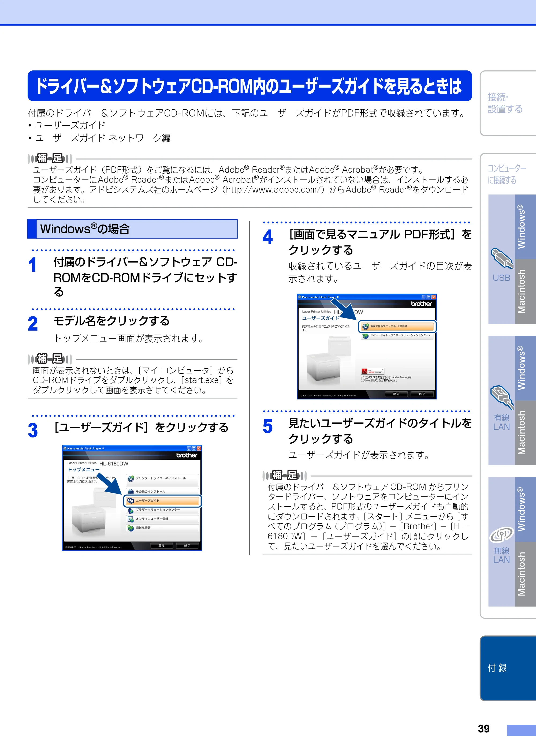Click Flash Player icon in ユーザーズガイド window title
The image size is (536, 756).
point(300,297)
